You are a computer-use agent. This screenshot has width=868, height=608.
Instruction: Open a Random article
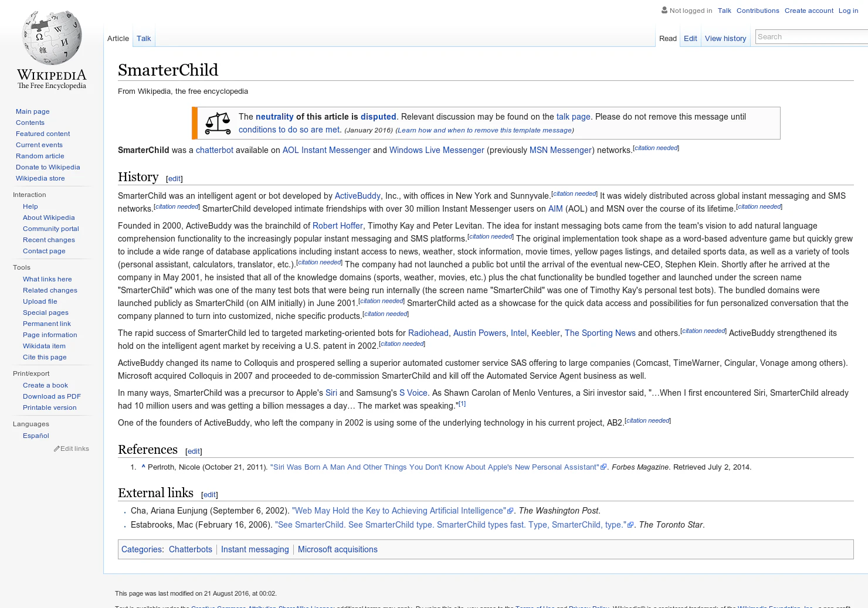point(40,156)
